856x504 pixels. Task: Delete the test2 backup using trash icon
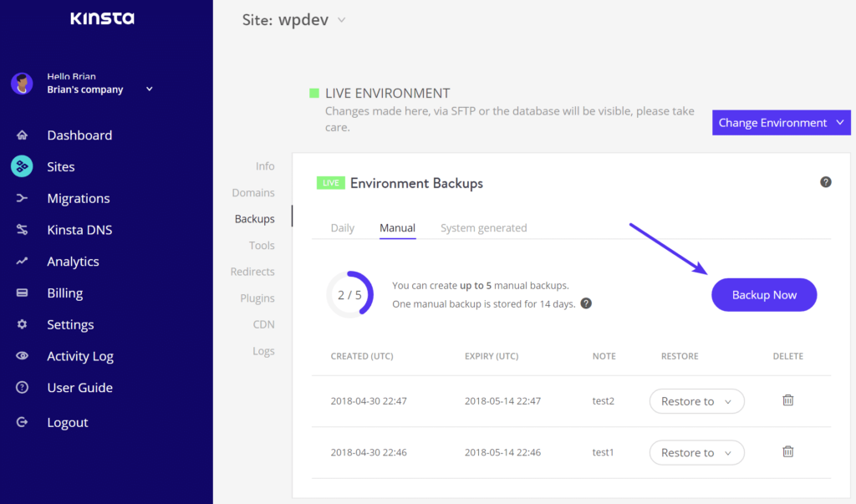(787, 400)
